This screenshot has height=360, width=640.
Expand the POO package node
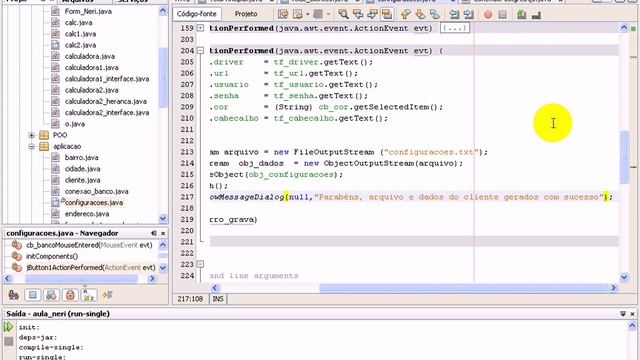[31, 135]
